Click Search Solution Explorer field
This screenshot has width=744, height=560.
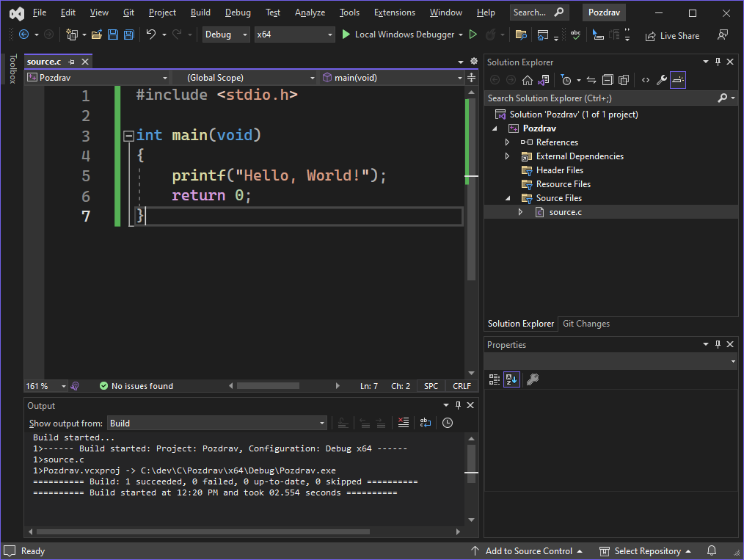point(601,98)
